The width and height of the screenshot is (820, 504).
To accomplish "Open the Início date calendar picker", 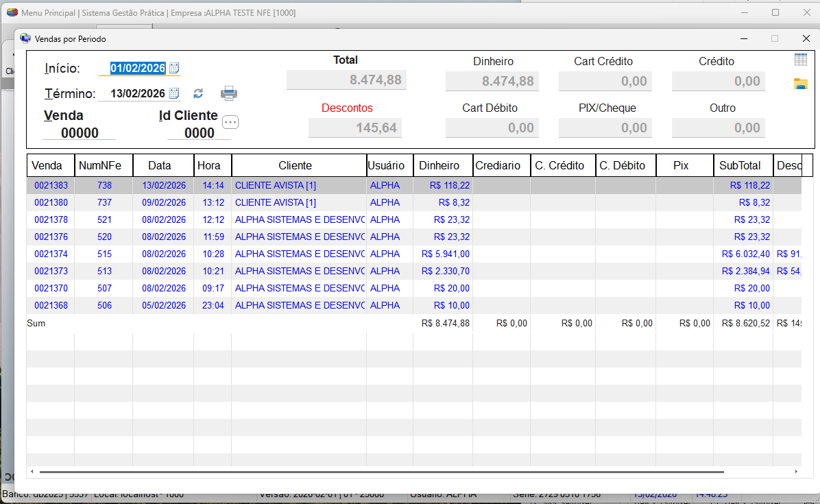I will point(174,68).
